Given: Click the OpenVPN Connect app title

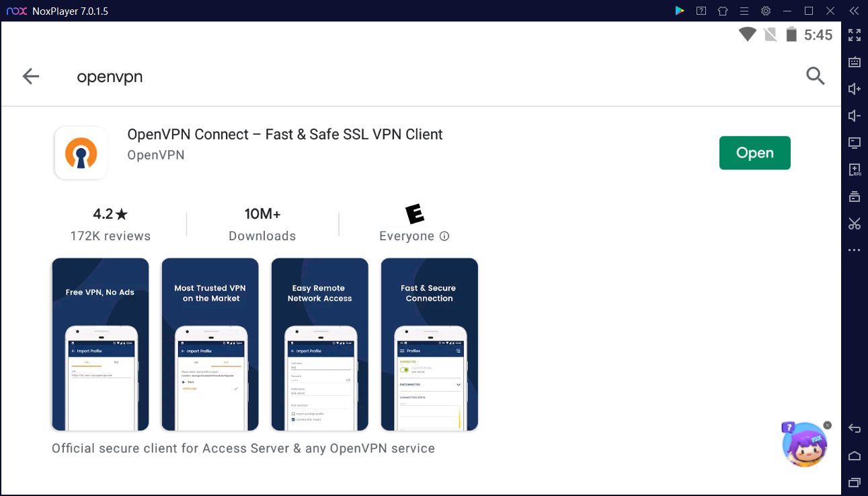Looking at the screenshot, I should tap(285, 135).
